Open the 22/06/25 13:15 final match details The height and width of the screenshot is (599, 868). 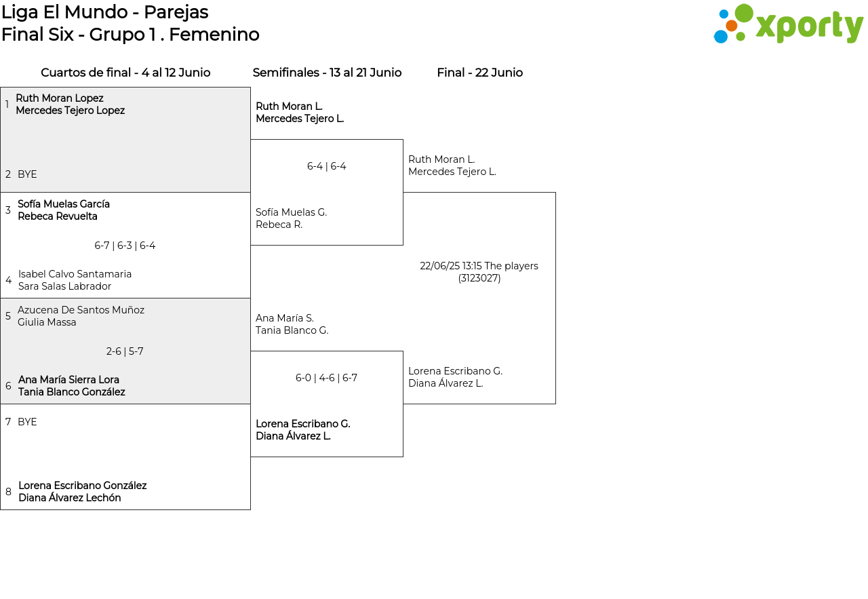coord(479,272)
